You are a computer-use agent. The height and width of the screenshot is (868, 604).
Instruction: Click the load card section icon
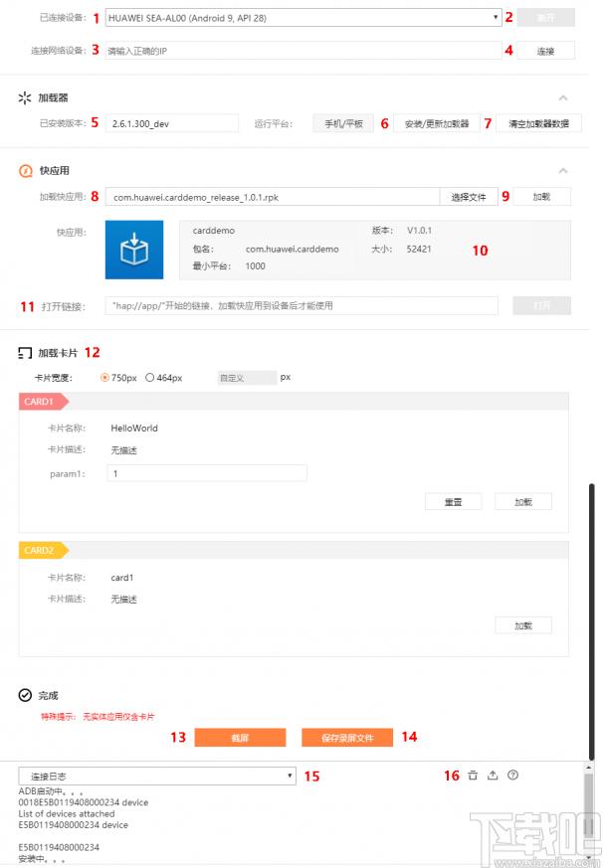[x=26, y=353]
